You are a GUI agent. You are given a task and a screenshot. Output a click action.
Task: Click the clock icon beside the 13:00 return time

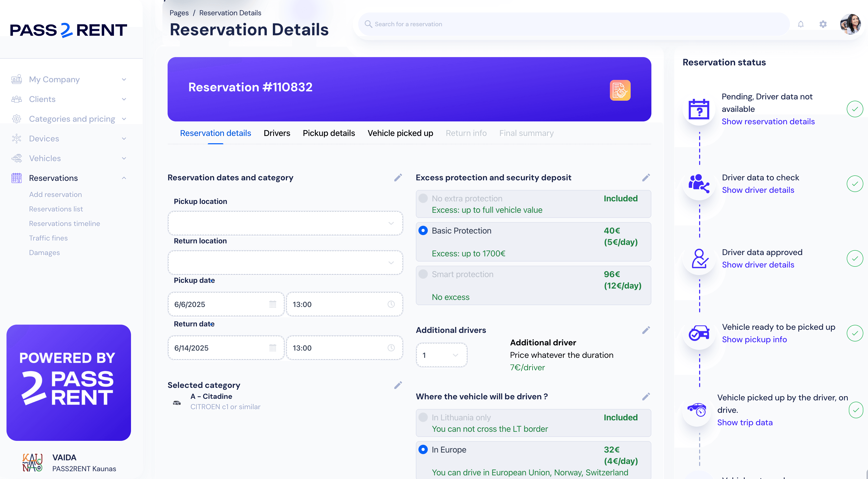(391, 347)
